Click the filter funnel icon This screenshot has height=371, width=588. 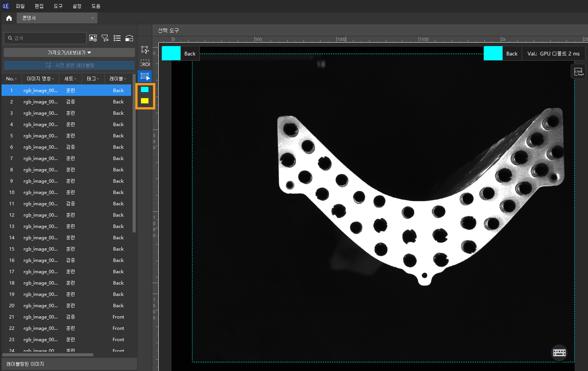(x=105, y=38)
